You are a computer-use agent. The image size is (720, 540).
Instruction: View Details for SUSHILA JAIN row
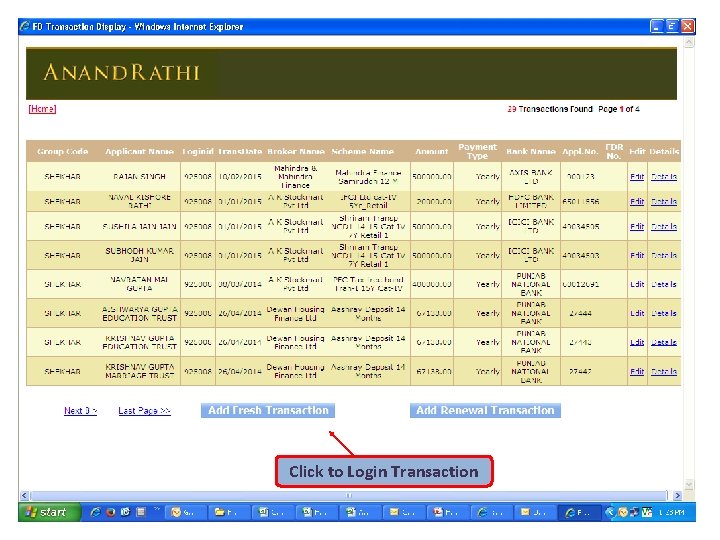coord(664,226)
